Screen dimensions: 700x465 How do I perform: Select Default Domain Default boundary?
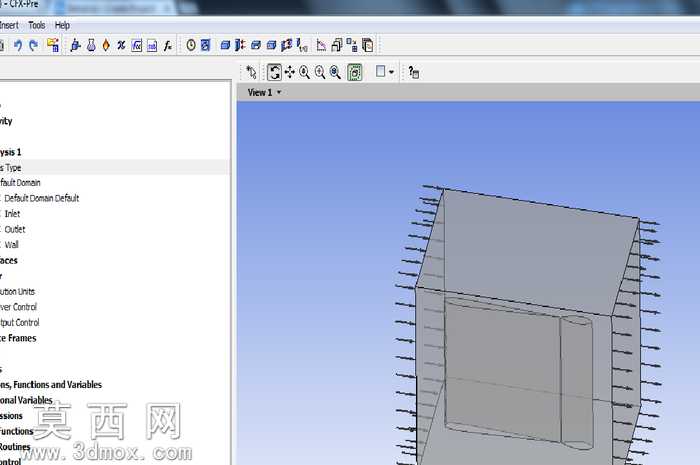click(42, 198)
